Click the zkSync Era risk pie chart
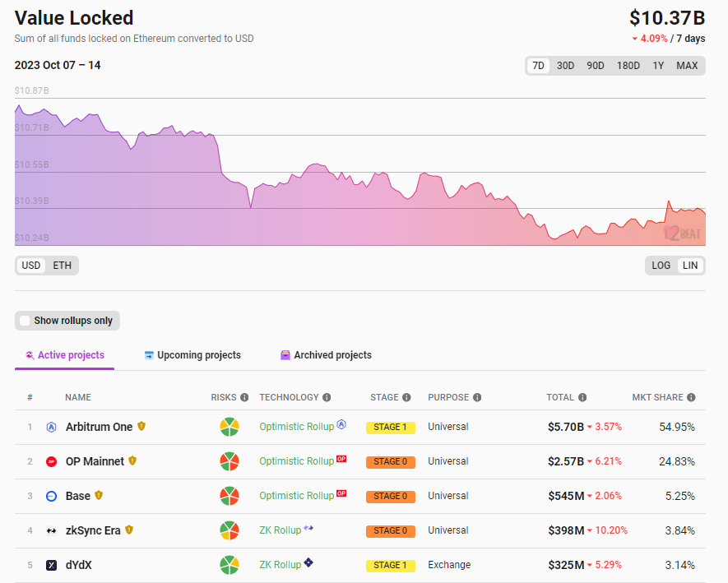 point(230,530)
